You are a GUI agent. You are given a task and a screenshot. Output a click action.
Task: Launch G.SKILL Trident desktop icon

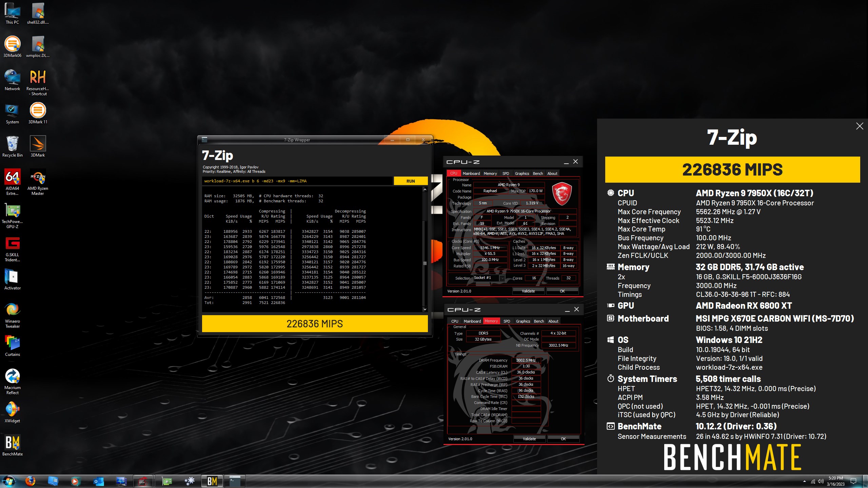pos(12,249)
